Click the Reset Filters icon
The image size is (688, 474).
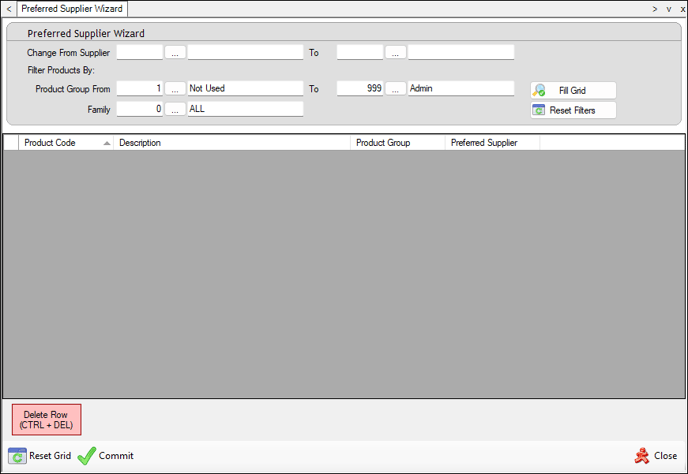pos(539,110)
